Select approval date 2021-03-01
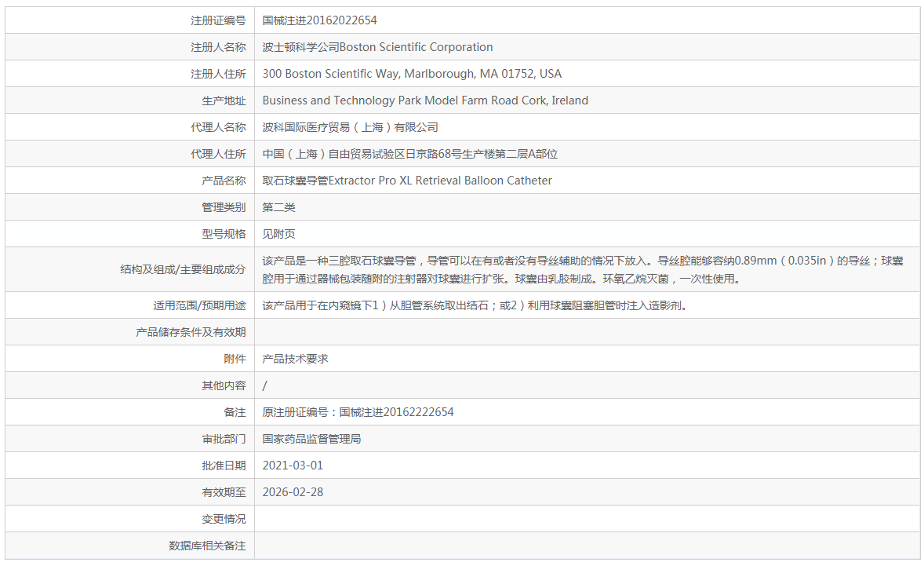 [x=293, y=466]
